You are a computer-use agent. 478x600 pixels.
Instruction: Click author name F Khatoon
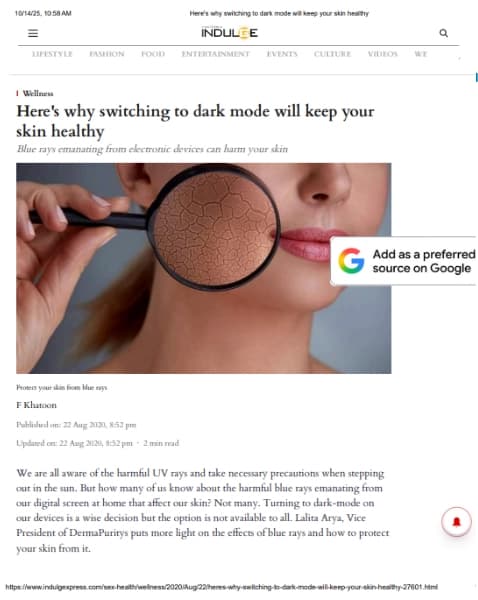tap(36, 405)
